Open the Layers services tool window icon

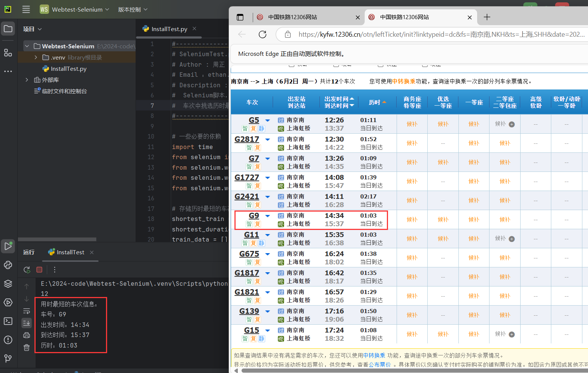tap(8, 284)
